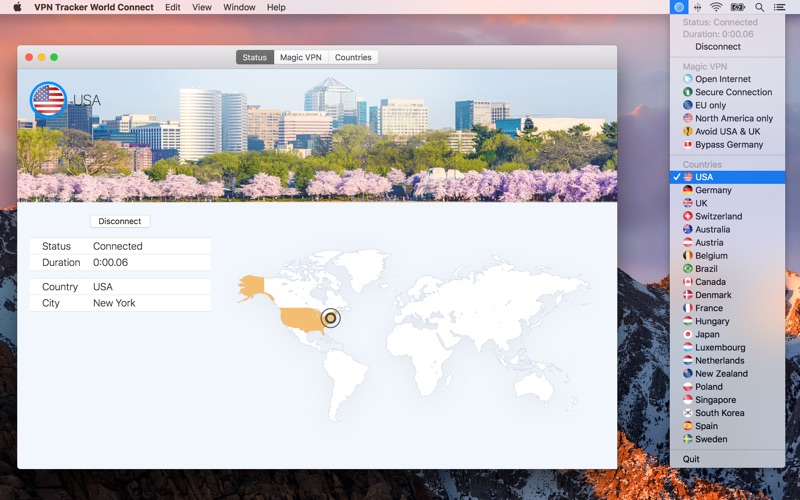Open the Help menu
This screenshot has height=500, width=800.
point(276,7)
